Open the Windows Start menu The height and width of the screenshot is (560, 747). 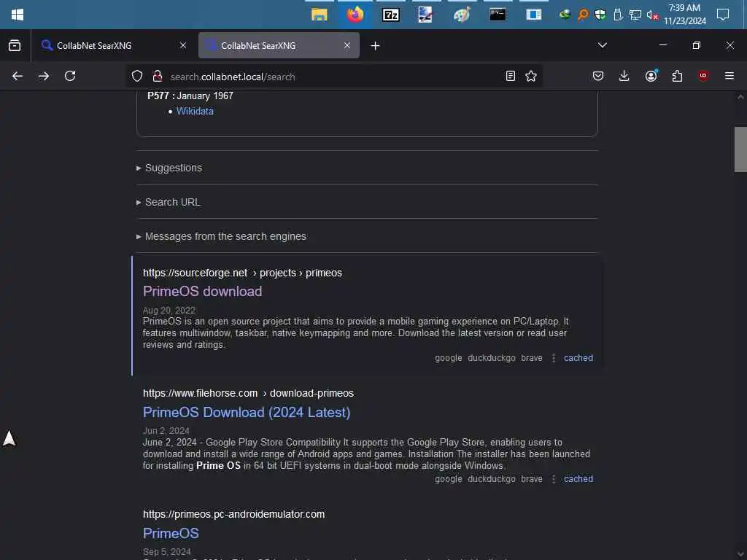tap(18, 15)
